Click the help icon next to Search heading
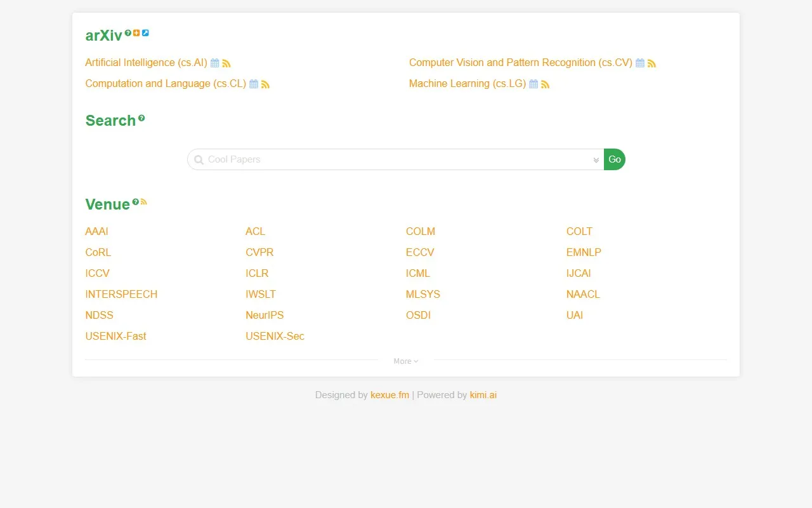This screenshot has height=508, width=812. [x=141, y=117]
